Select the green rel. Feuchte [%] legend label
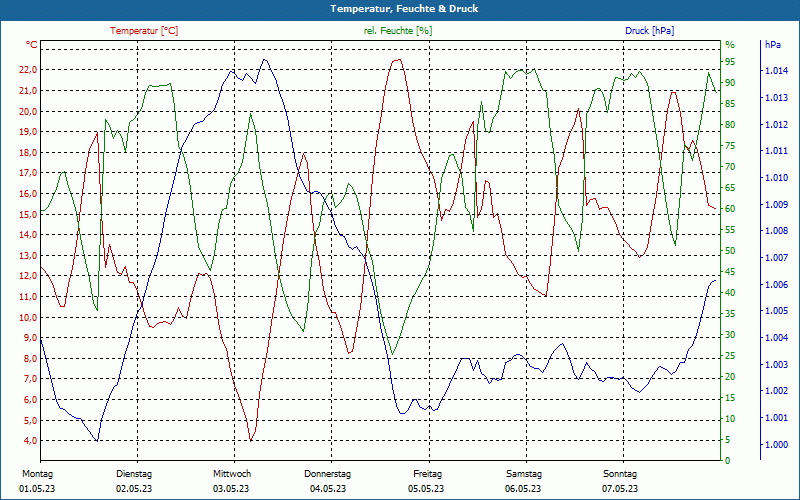Screen dimensions: 800x500 pos(397,31)
